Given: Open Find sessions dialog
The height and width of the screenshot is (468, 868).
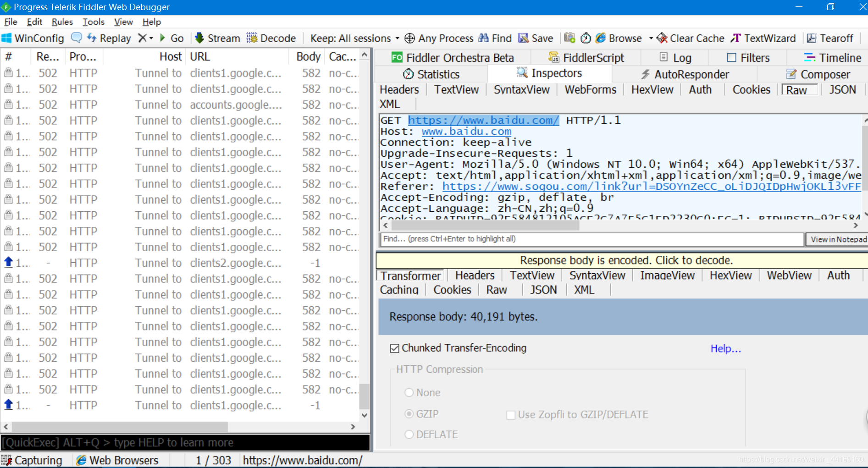Looking at the screenshot, I should tap(495, 39).
